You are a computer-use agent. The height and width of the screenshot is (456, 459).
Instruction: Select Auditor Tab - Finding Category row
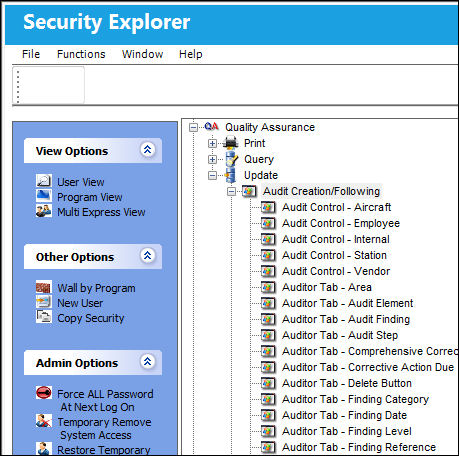click(356, 399)
